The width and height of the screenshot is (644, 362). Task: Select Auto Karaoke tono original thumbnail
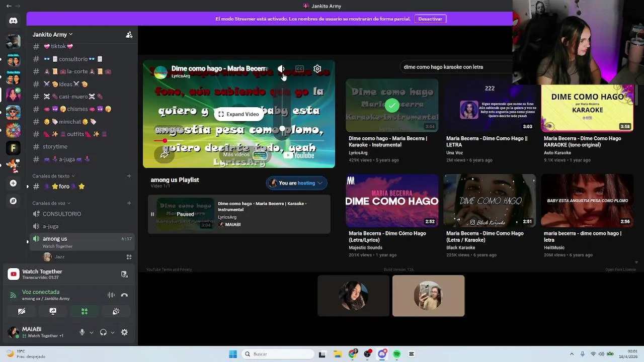[x=587, y=106]
